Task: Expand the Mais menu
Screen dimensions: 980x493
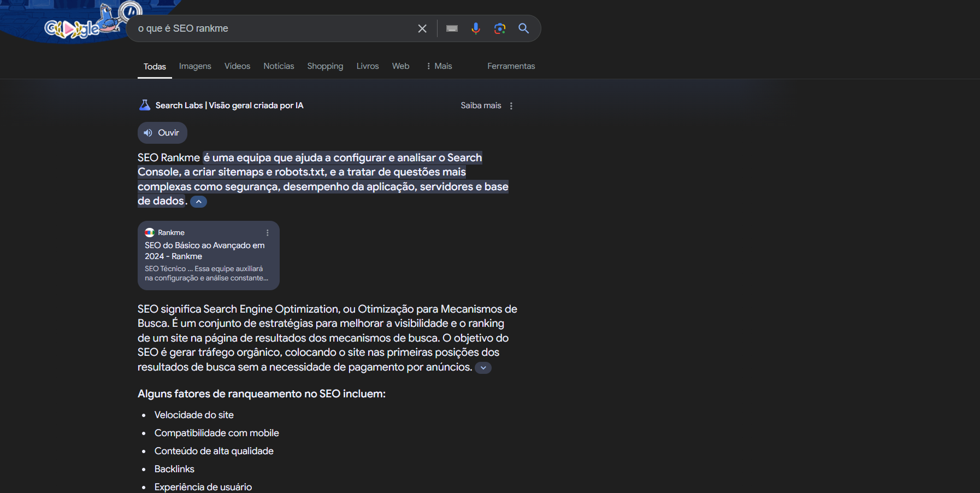Action: pyautogui.click(x=439, y=66)
